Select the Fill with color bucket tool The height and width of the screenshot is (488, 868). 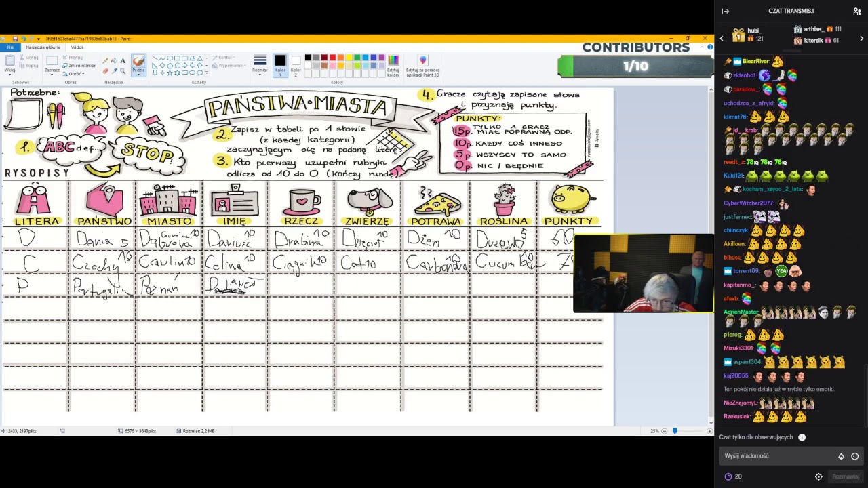pyautogui.click(x=114, y=60)
